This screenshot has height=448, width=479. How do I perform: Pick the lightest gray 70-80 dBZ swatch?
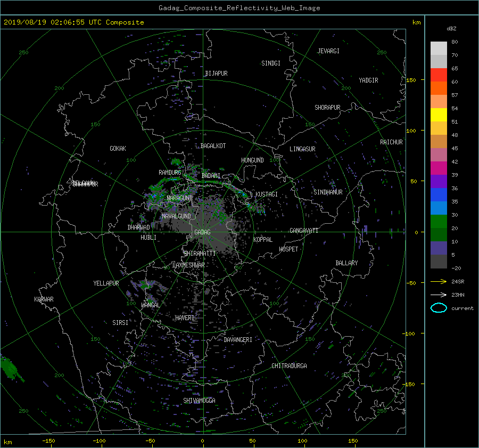click(x=439, y=48)
